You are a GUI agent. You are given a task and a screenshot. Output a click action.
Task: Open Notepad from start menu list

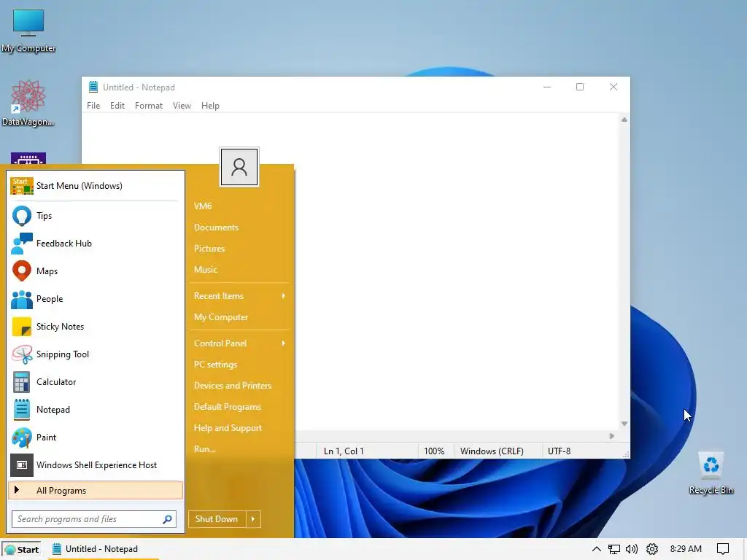[x=96, y=410]
